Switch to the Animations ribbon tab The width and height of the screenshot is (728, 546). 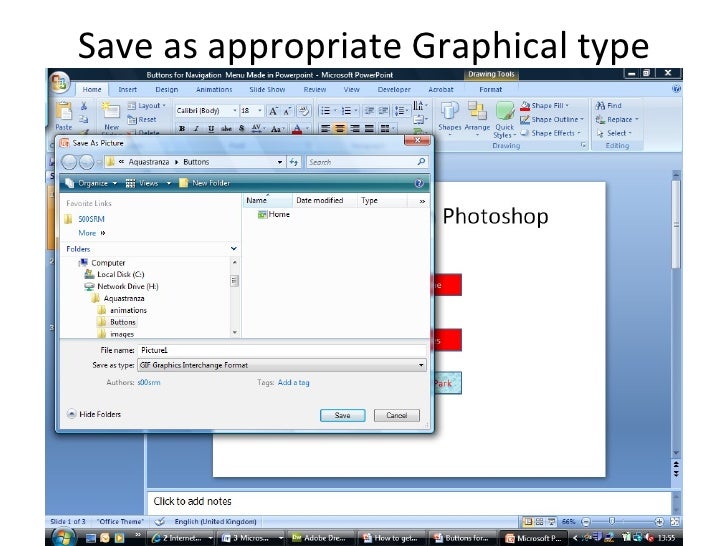(214, 90)
